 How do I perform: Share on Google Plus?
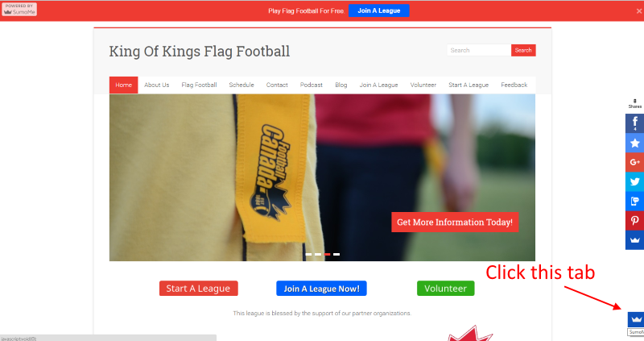634,162
